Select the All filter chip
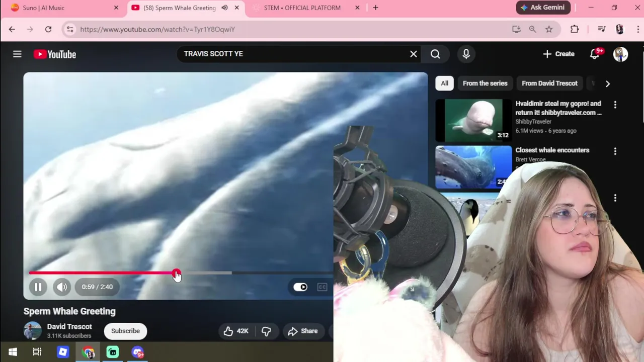The width and height of the screenshot is (644, 362). tap(444, 83)
